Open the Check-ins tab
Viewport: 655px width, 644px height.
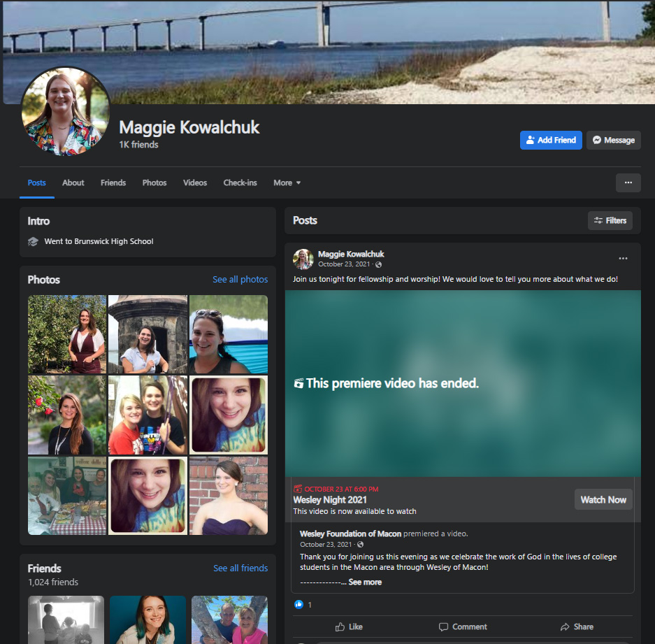(x=240, y=183)
